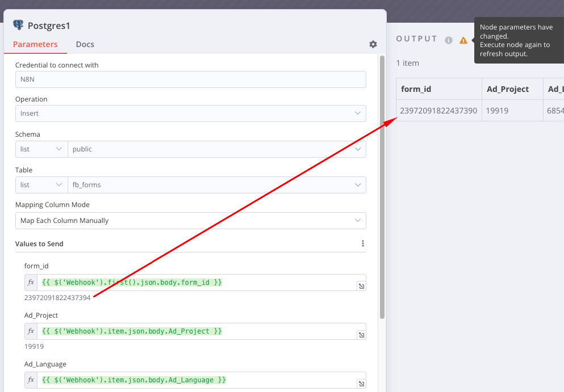Click the Ad_Project output column header
This screenshot has width=564, height=392.
[512, 89]
